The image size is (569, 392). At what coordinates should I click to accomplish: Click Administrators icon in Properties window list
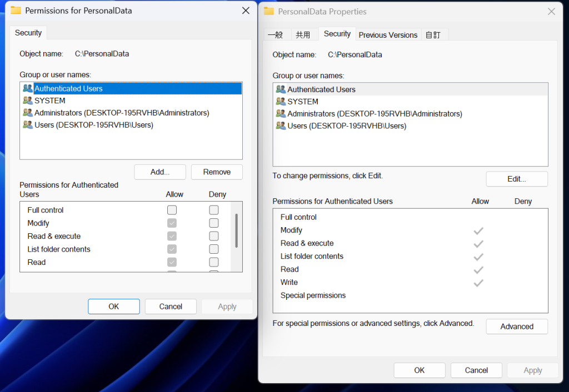click(281, 114)
